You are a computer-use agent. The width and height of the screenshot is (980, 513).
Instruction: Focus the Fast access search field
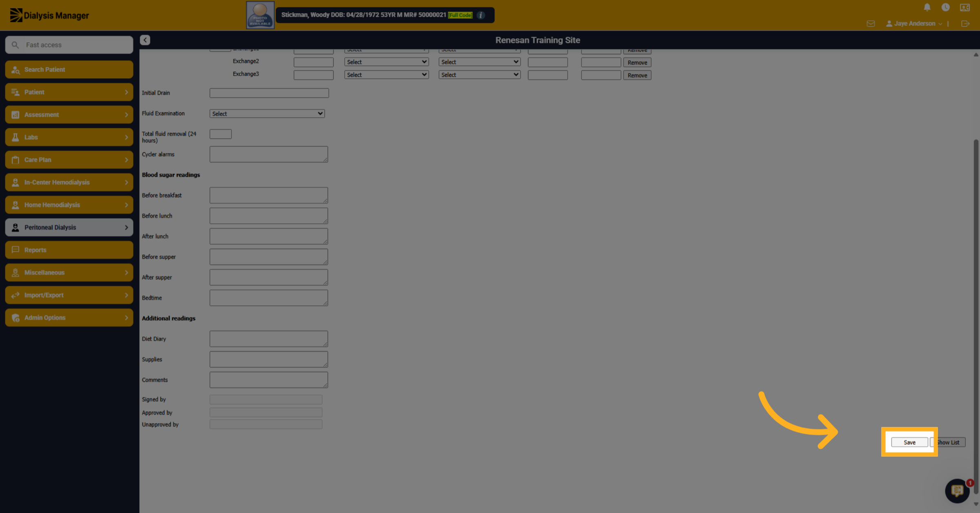[69, 45]
